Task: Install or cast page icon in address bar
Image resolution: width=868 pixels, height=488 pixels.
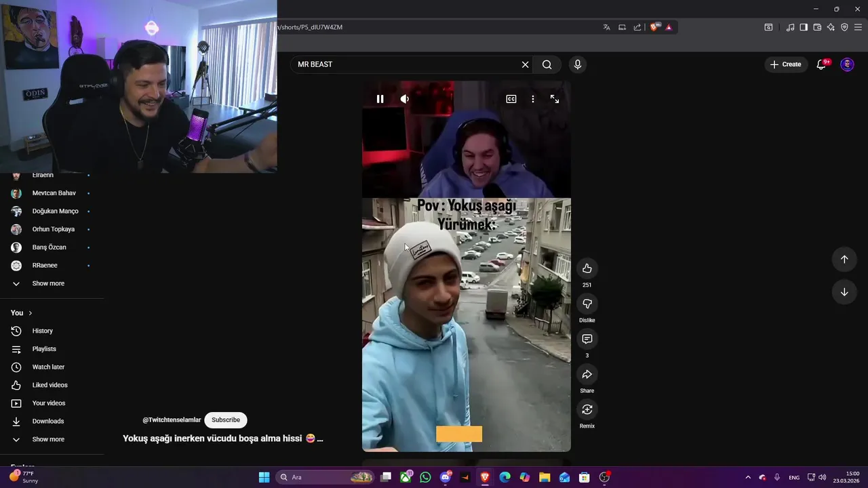Action: pos(622,27)
